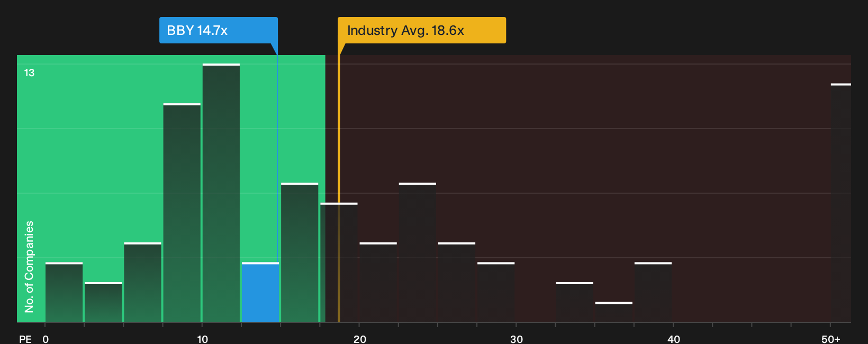Click the x-axis label 30

517,339
